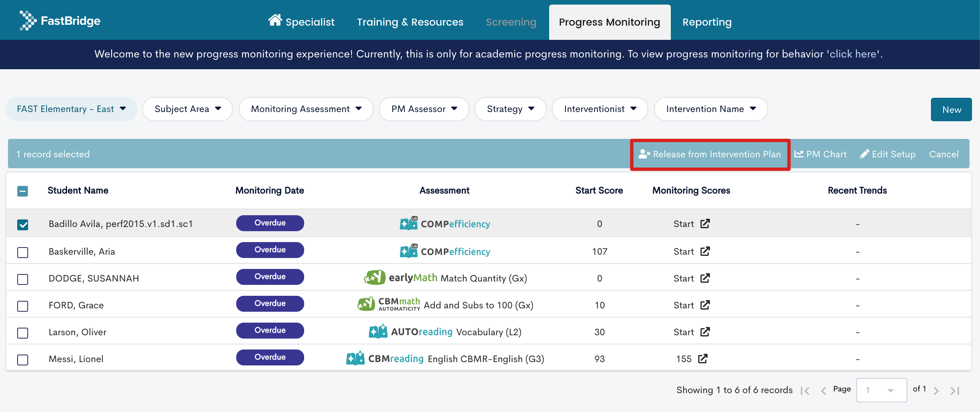The width and height of the screenshot is (980, 412).
Task: Click Start for Badillo Avila
Action: coord(684,224)
